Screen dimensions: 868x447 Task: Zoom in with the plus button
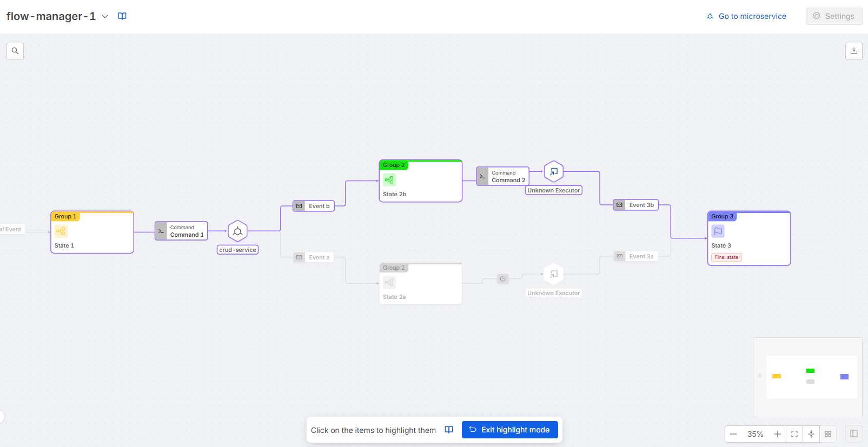coord(778,434)
